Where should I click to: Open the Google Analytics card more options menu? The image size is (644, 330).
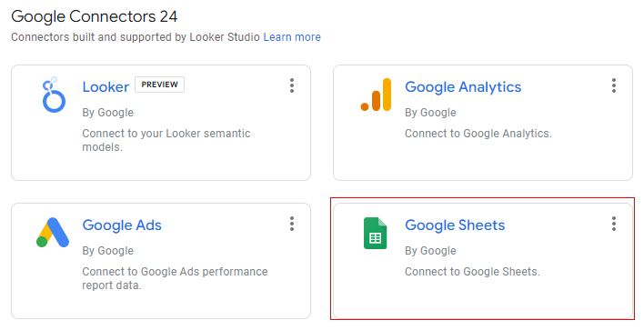614,85
